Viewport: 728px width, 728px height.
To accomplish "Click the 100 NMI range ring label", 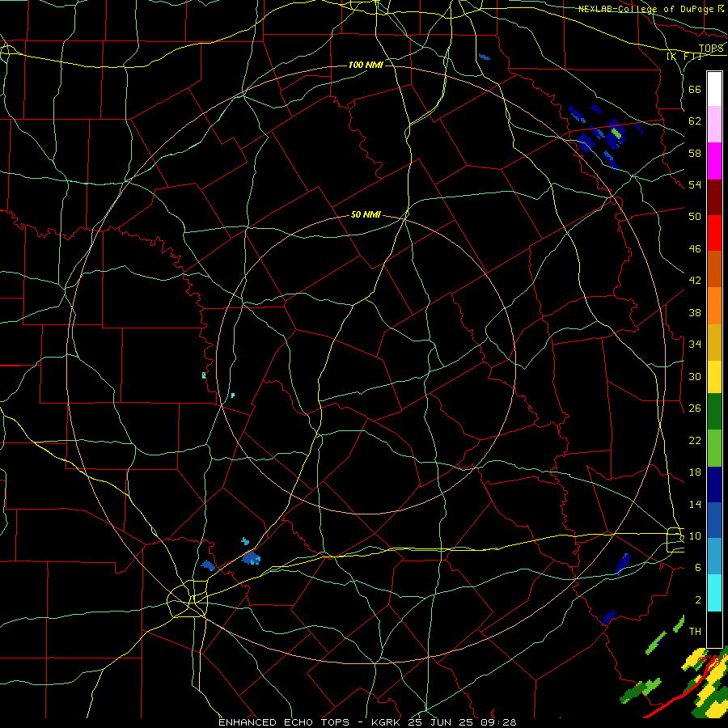I will tap(366, 65).
